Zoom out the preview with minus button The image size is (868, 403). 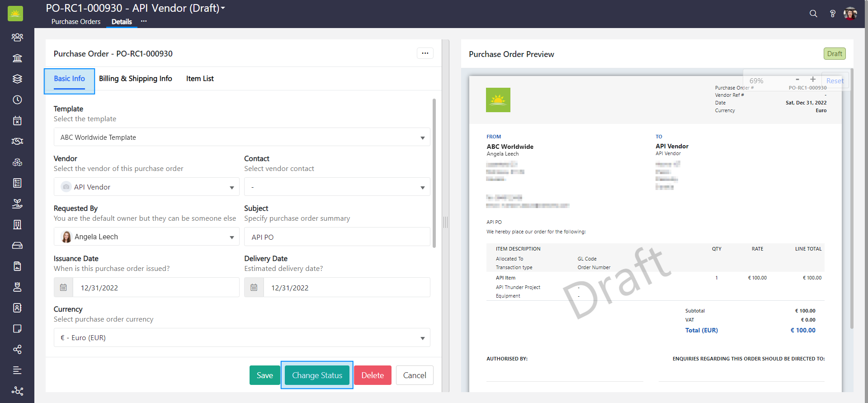pos(797,80)
